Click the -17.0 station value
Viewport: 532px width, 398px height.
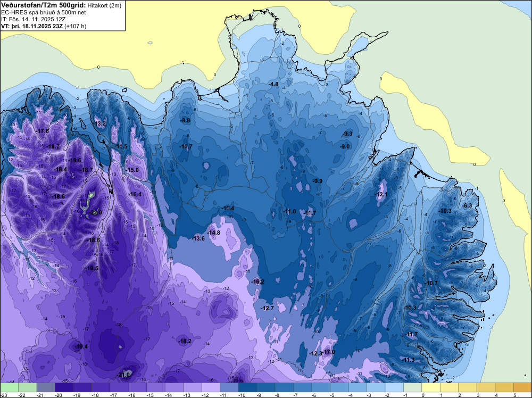[x=329, y=352]
